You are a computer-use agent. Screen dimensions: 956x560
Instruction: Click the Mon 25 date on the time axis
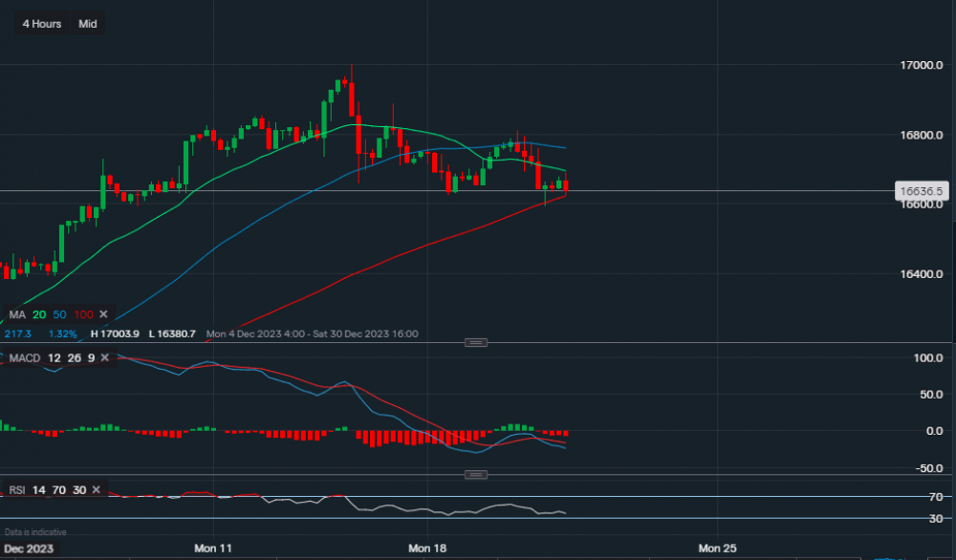717,548
